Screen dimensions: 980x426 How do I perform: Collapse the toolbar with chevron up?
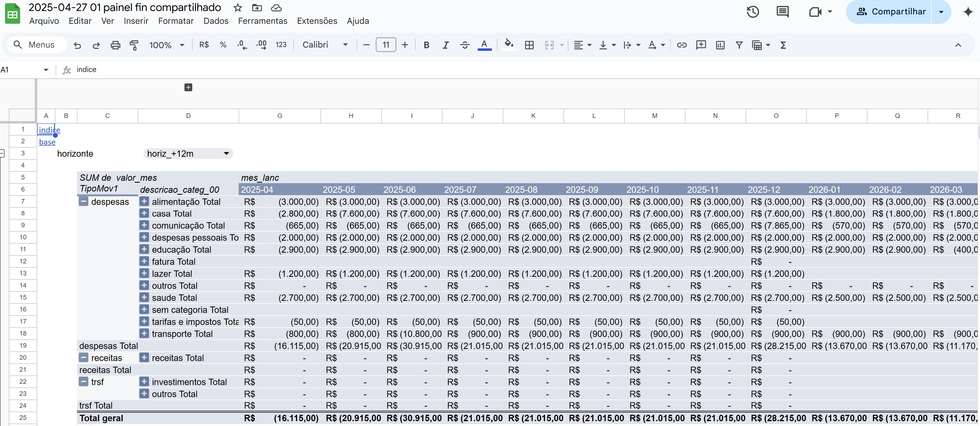(x=958, y=45)
